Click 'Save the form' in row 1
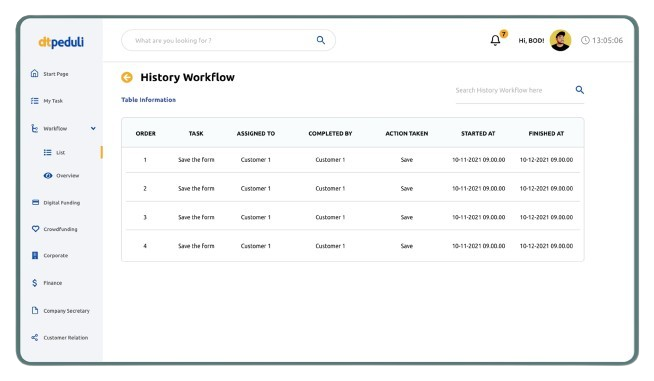654x381 pixels. 196,160
